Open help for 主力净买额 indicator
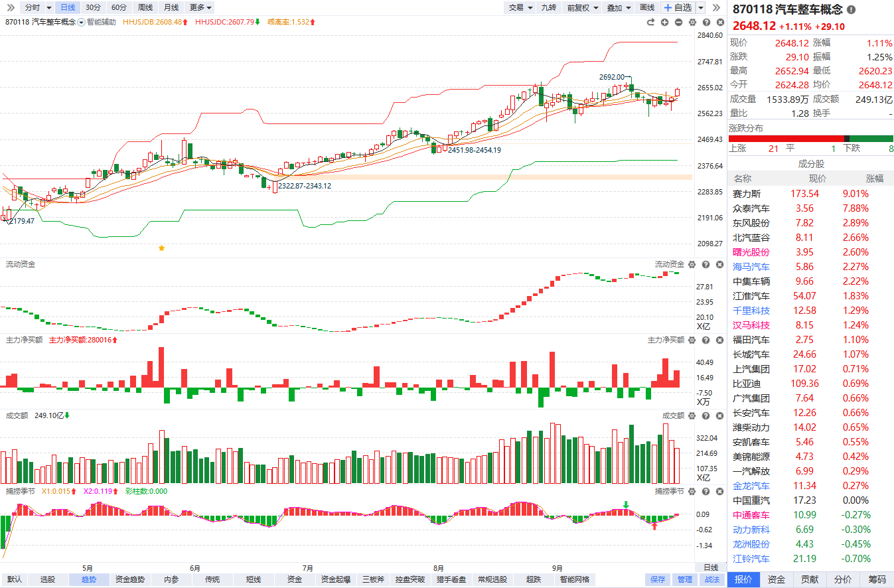The width and height of the screenshot is (894, 588). click(706, 340)
